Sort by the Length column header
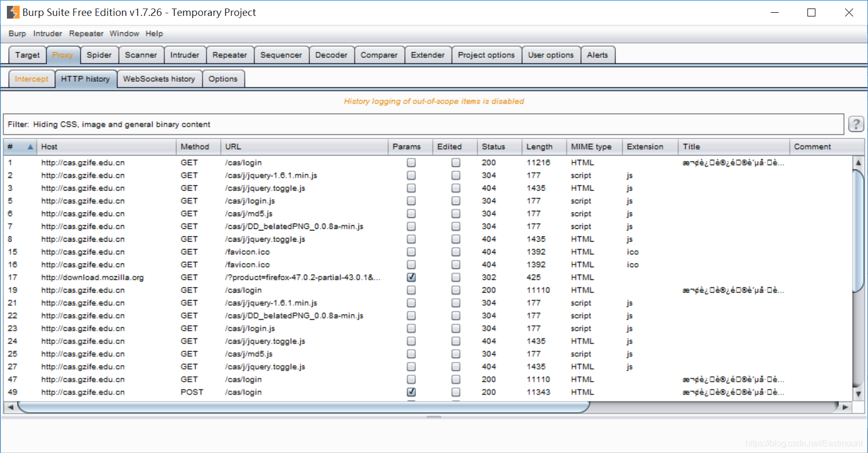868x453 pixels. point(544,147)
